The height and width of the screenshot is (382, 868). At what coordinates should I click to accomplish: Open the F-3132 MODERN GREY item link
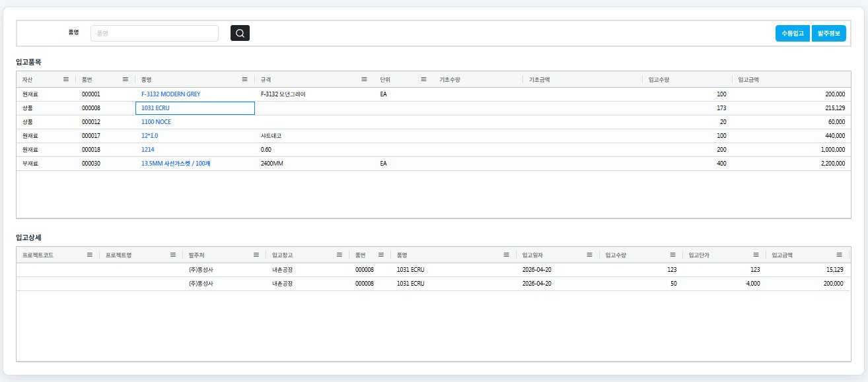(170, 94)
